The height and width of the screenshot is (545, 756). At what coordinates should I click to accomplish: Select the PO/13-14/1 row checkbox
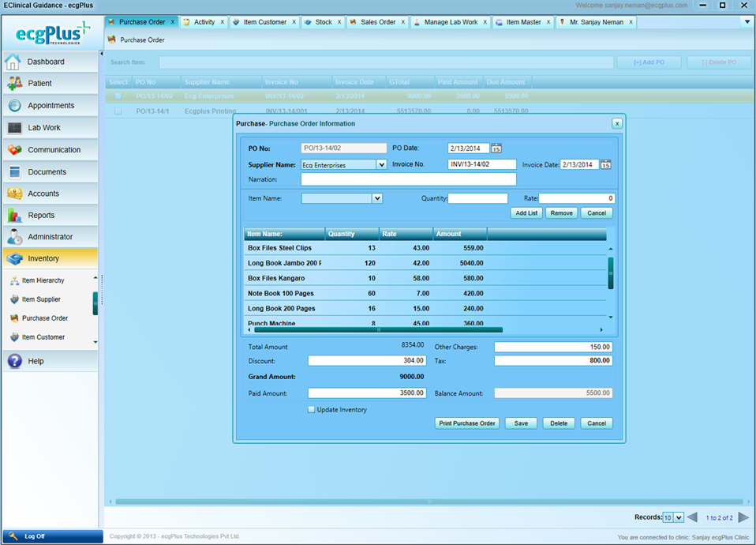click(118, 111)
